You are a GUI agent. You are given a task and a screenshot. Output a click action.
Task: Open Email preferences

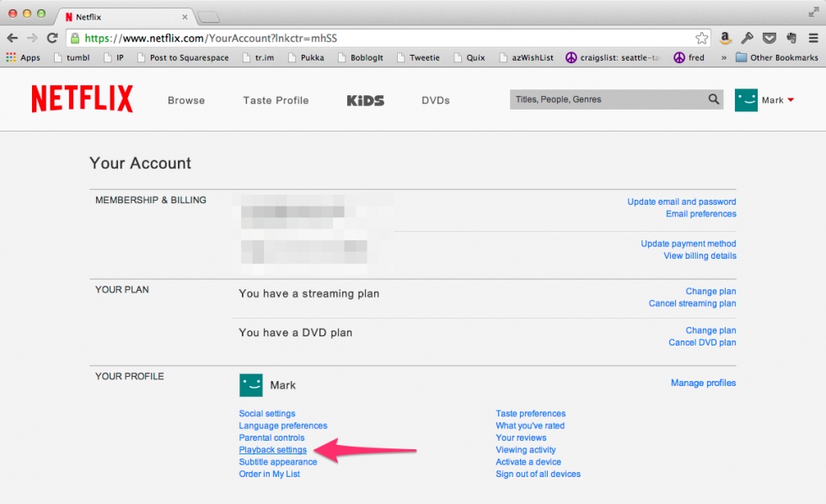[701, 214]
